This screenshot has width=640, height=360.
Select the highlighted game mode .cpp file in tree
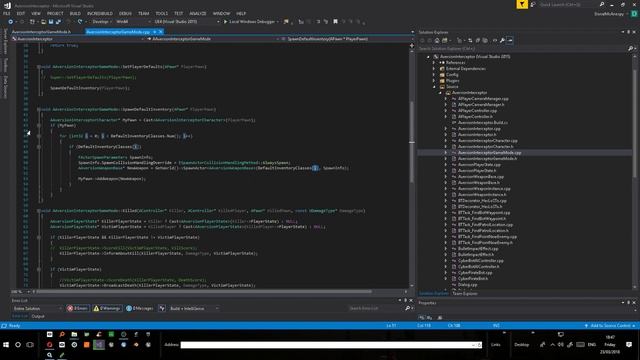pyautogui.click(x=489, y=153)
